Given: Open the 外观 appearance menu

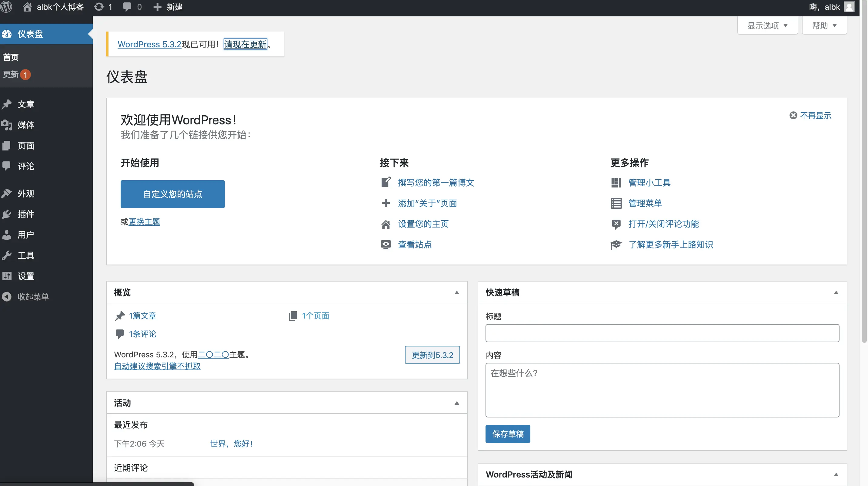Looking at the screenshot, I should pyautogui.click(x=25, y=194).
